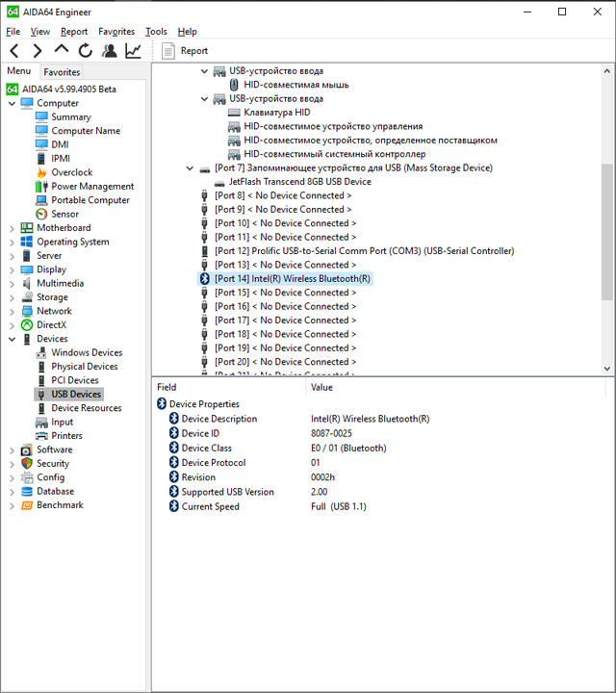This screenshot has height=693, width=616.
Task: Click the Database icon in tree
Action: pos(27,491)
